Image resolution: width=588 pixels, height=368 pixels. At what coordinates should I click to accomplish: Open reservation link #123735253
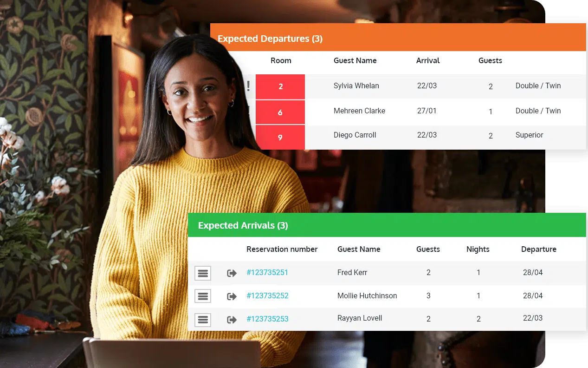click(x=267, y=319)
